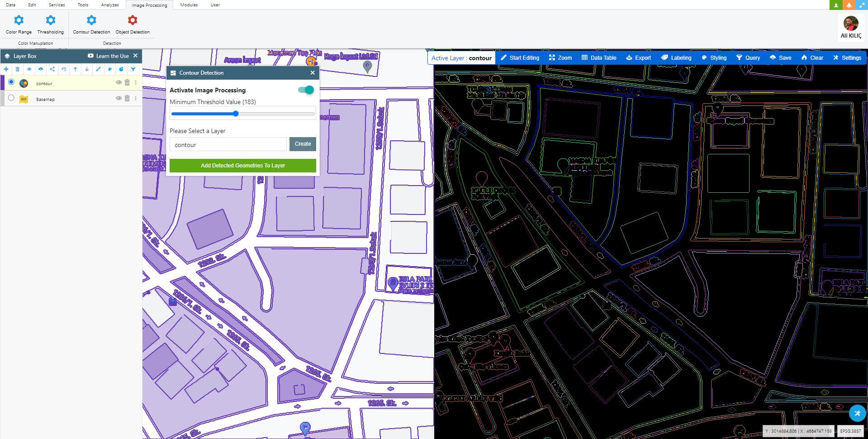Click the Basemap XYZ layer icon
The height and width of the screenshot is (439, 868).
coord(24,99)
